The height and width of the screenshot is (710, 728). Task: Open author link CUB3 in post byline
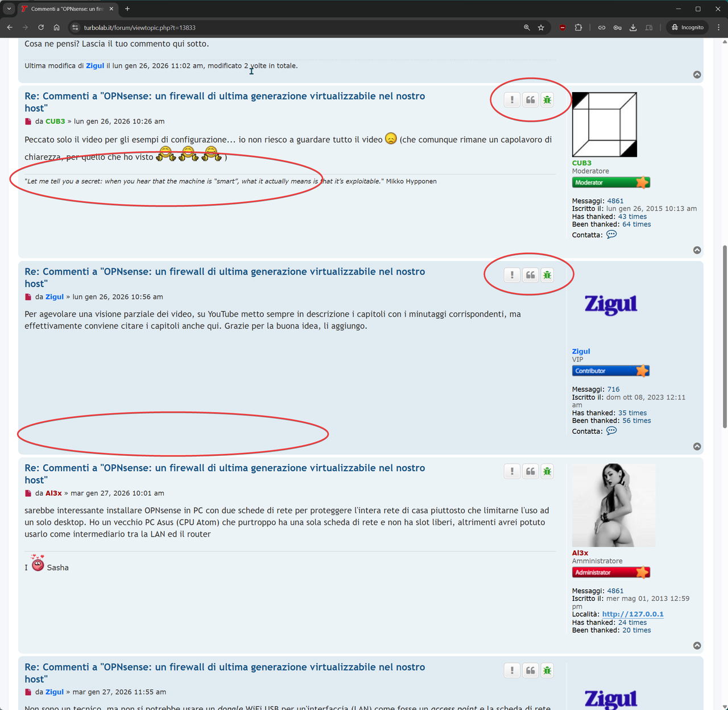tap(55, 121)
